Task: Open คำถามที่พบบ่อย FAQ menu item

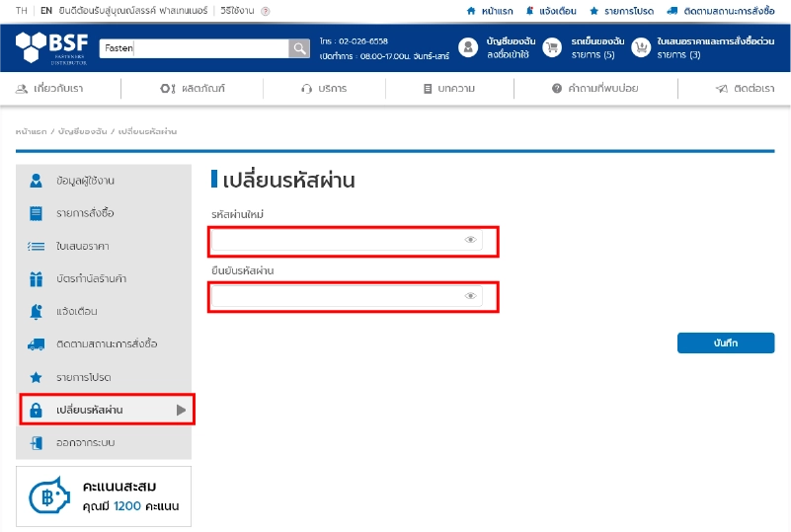Action: click(x=594, y=89)
